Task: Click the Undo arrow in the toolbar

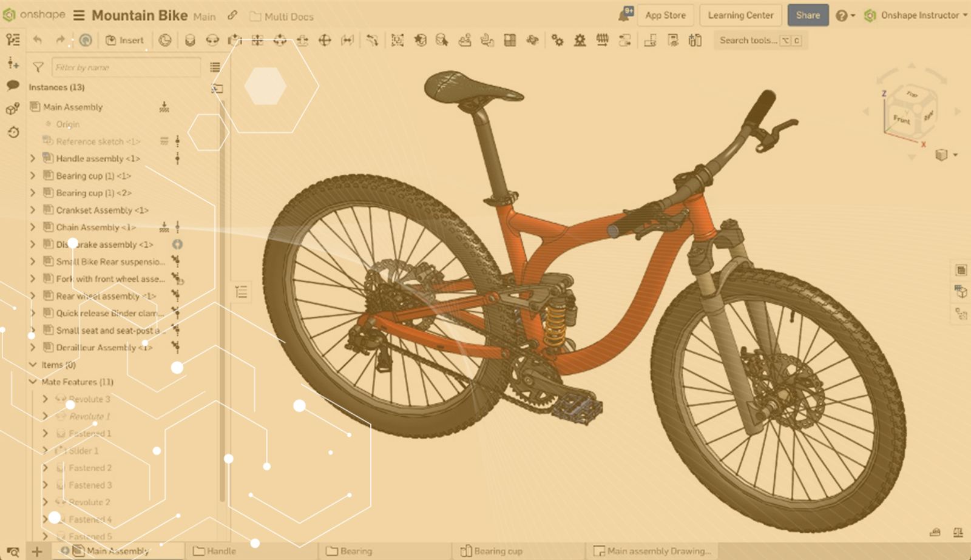Action: point(38,41)
